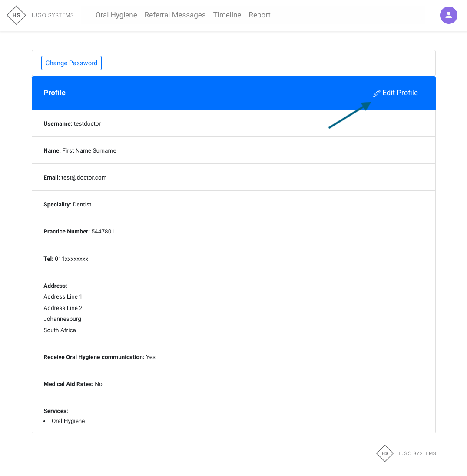
Task: Click the email test@doctor.com
Action: coord(84,177)
